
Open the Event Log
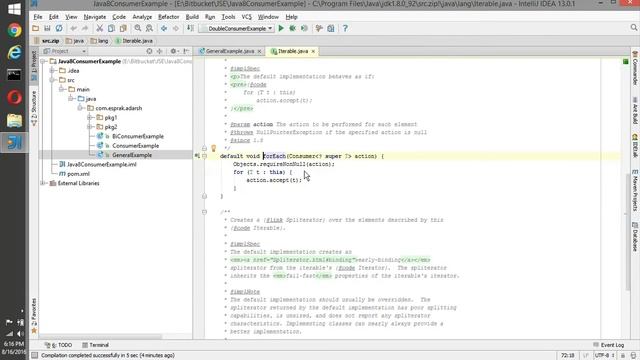click(609, 345)
